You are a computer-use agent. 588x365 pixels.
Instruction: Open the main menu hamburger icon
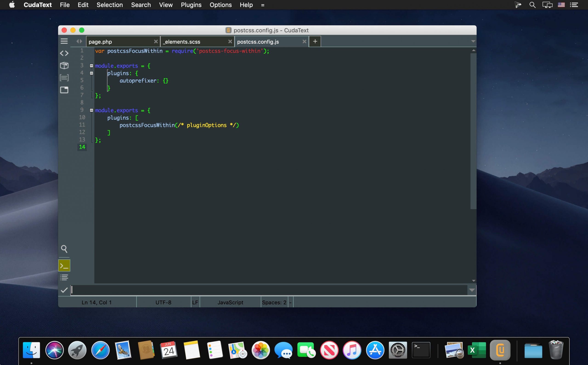coord(64,41)
